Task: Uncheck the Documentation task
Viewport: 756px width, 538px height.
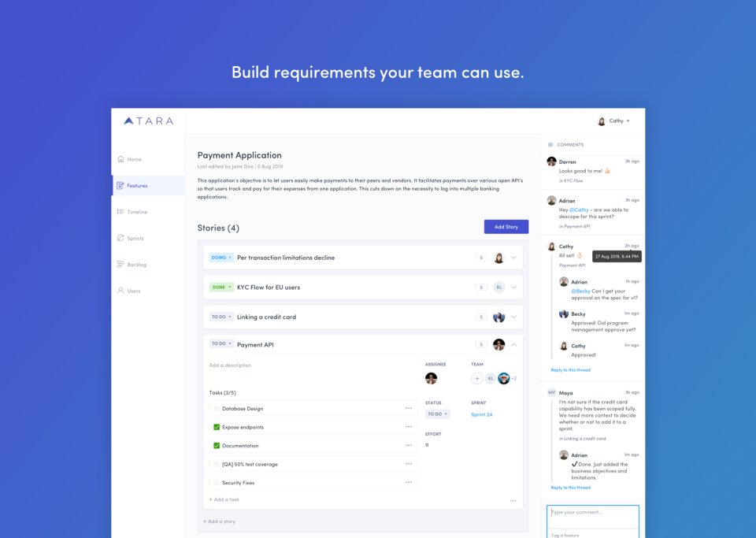Action: click(217, 445)
